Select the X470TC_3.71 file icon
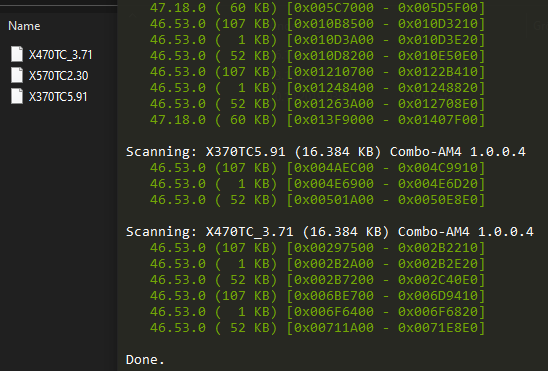The height and width of the screenshot is (371, 548). coord(17,54)
